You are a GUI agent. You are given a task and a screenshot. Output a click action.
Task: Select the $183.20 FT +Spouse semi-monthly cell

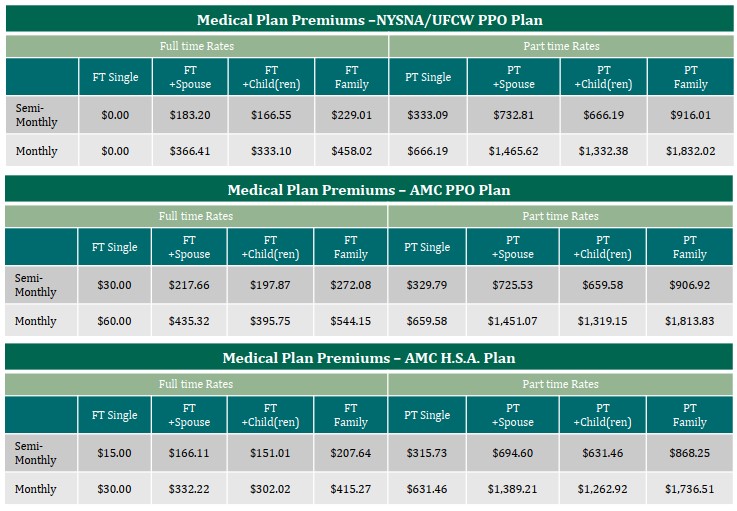pos(190,115)
